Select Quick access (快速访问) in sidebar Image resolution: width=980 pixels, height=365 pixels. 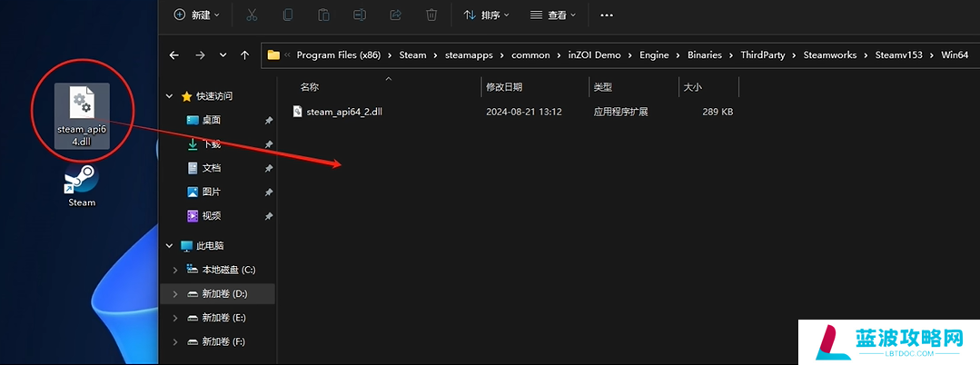tap(214, 96)
